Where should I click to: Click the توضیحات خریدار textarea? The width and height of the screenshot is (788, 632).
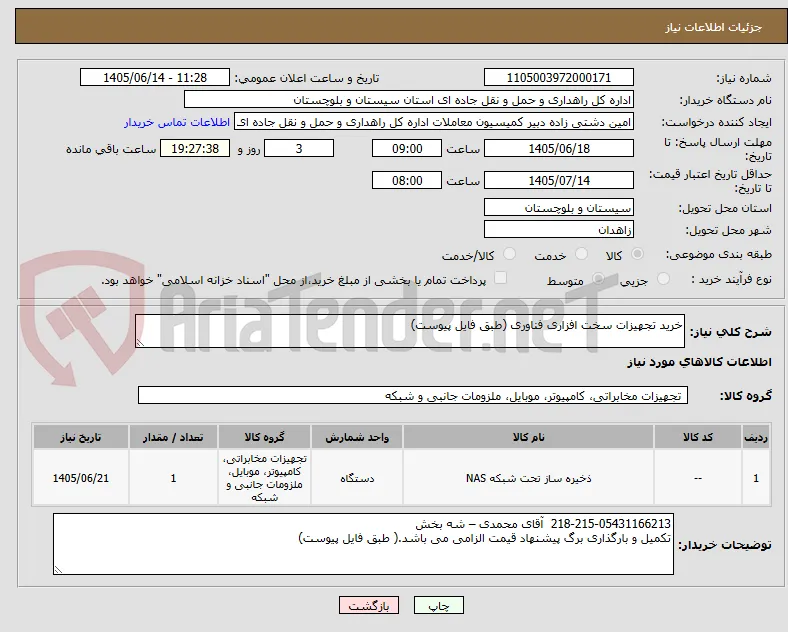point(363,544)
